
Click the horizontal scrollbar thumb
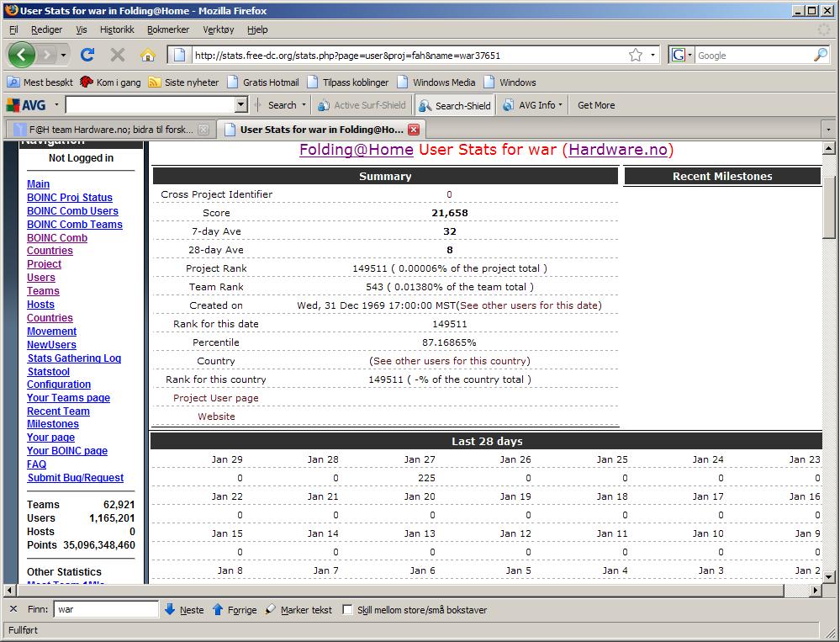400,590
